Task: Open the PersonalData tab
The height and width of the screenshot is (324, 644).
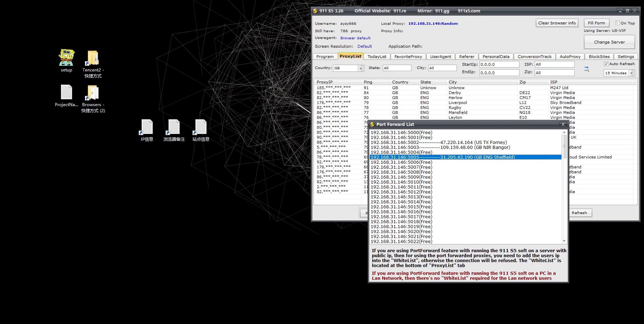Action: 496,57
